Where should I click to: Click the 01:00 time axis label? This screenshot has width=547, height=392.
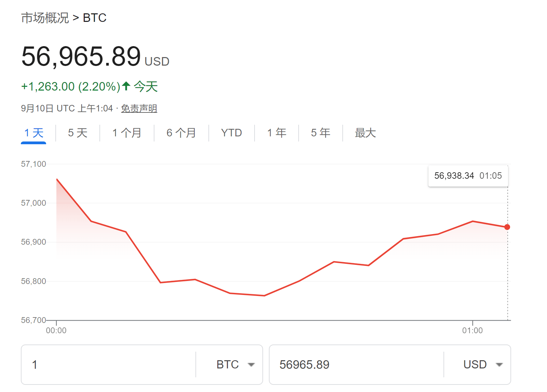(472, 330)
